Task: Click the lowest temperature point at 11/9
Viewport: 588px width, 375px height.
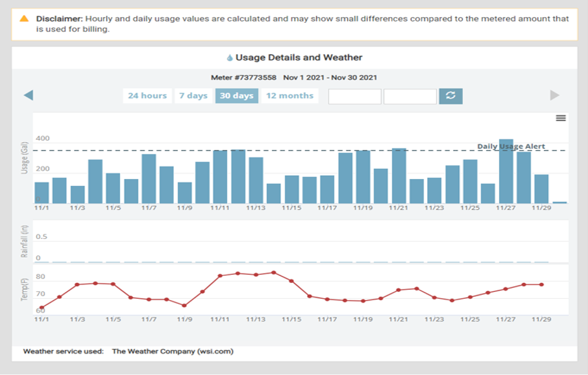Action: click(184, 306)
